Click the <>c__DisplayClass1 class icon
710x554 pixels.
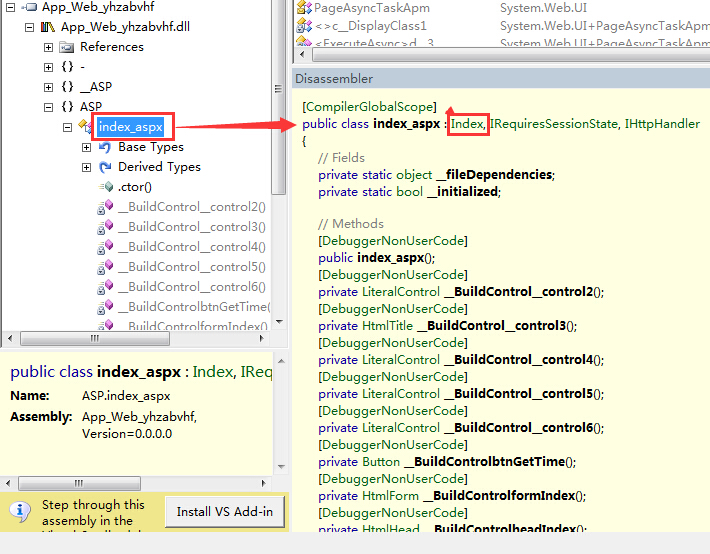tap(304, 26)
